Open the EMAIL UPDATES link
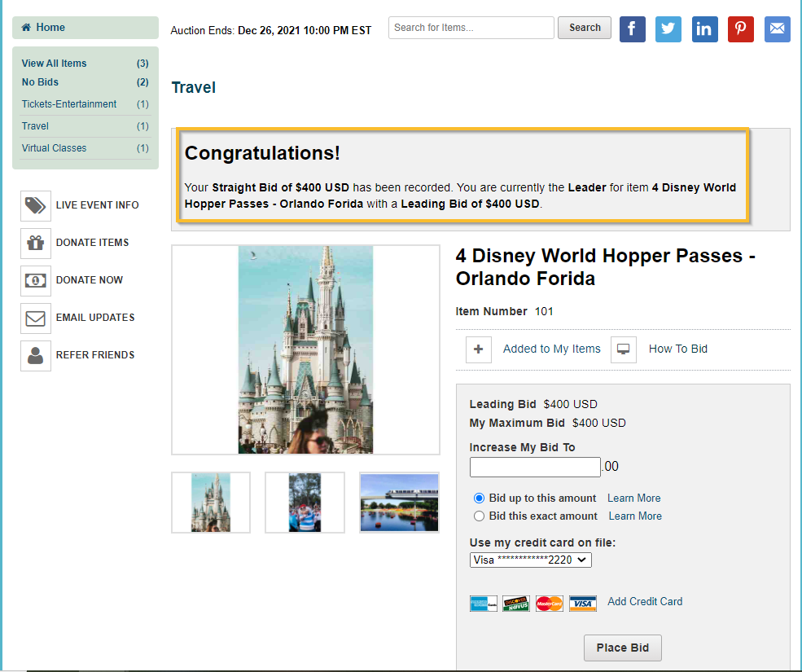 (95, 318)
